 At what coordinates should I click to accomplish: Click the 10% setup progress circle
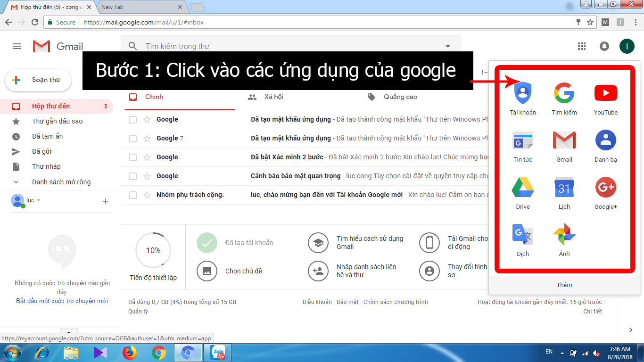pyautogui.click(x=153, y=250)
